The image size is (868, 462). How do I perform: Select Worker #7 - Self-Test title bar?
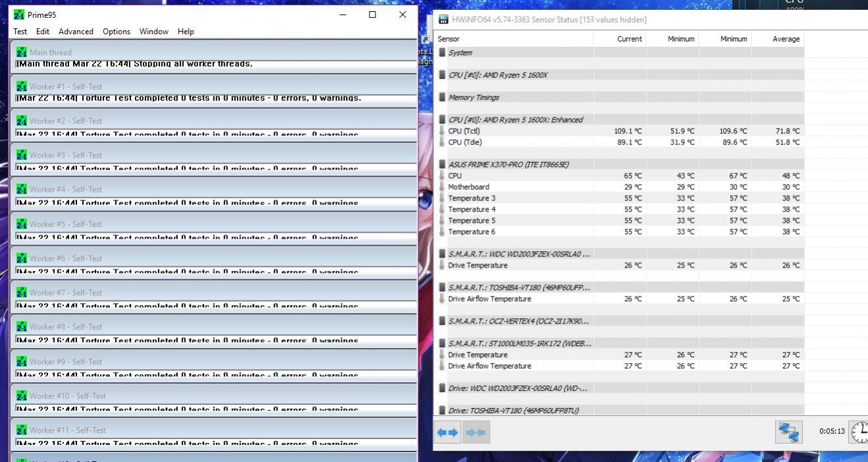click(213, 293)
